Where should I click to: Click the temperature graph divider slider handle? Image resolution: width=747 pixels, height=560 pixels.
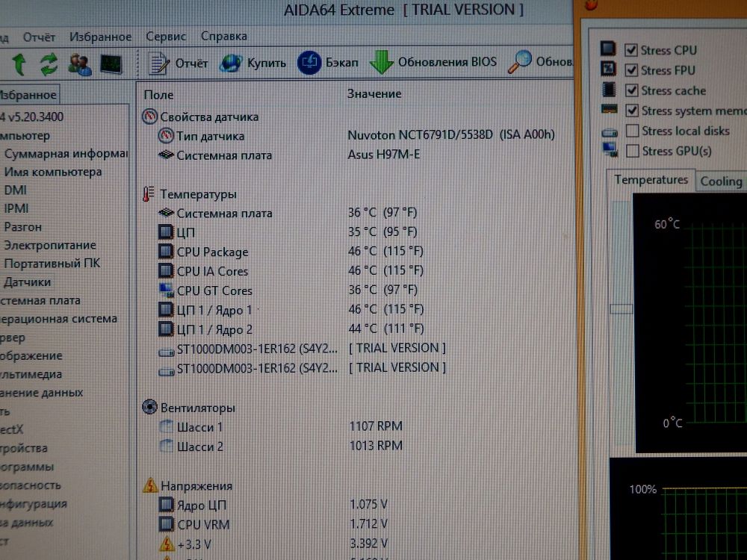pyautogui.click(x=622, y=309)
